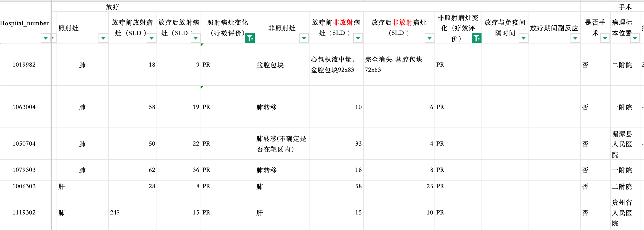Select hospital number cell 1019982

(24, 65)
